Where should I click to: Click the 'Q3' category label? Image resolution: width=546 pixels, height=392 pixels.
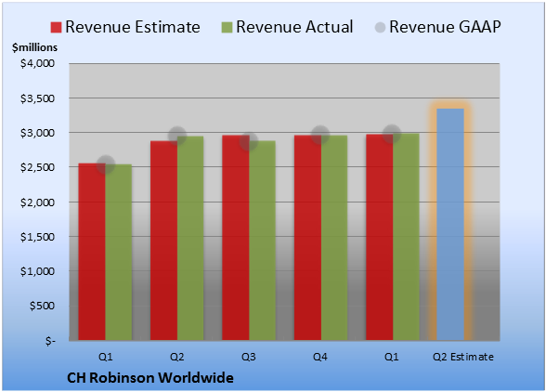tap(249, 357)
